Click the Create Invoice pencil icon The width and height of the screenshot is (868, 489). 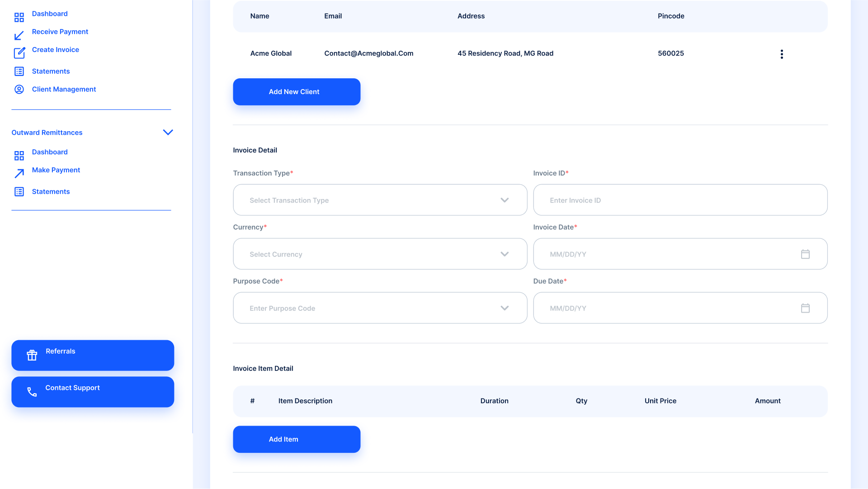pos(19,53)
